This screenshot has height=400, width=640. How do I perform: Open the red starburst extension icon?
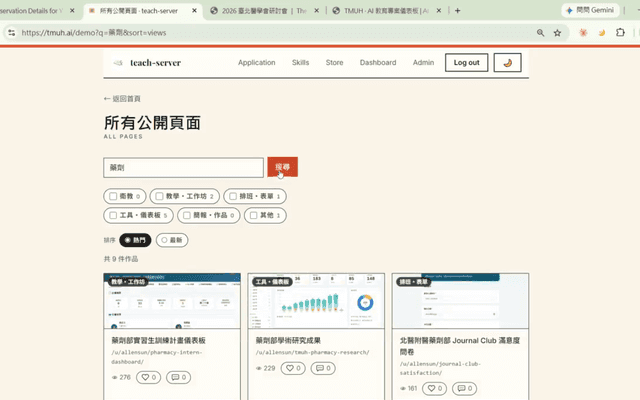[583, 33]
